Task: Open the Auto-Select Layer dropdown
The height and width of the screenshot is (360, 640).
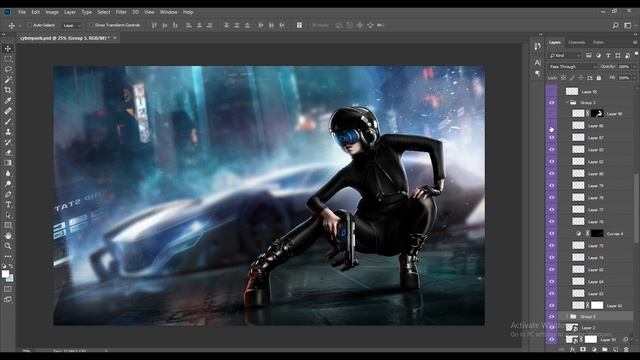Action: pyautogui.click(x=72, y=25)
